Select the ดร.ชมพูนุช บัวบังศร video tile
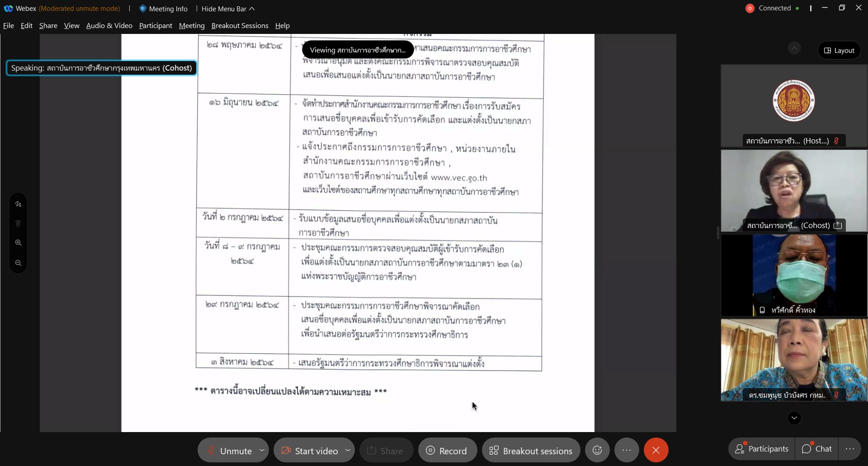This screenshot has width=868, height=466. [794, 360]
